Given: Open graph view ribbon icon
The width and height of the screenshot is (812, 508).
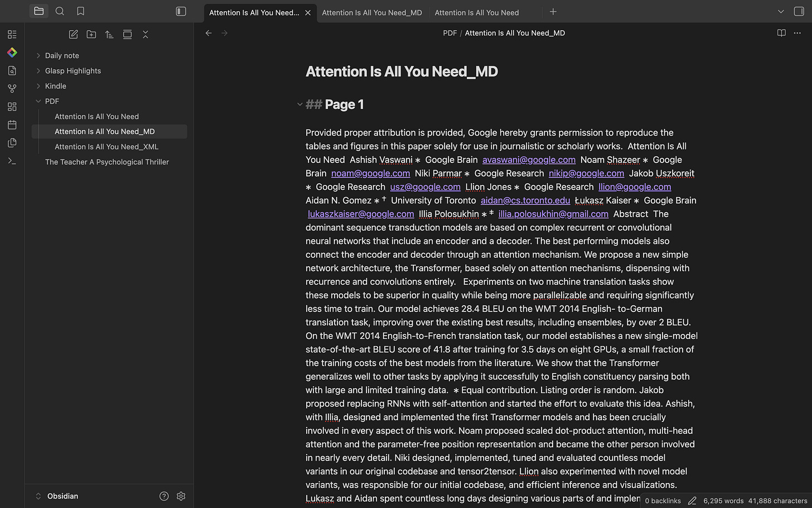Looking at the screenshot, I should click(12, 89).
